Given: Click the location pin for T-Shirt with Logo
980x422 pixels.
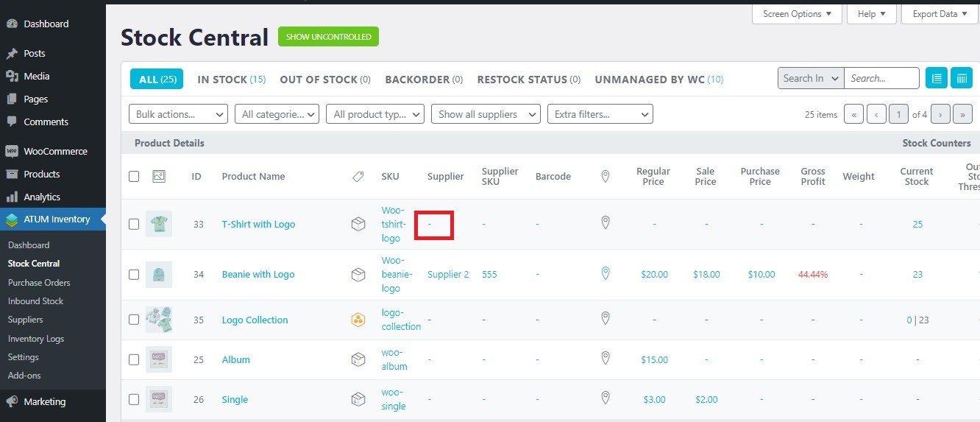Looking at the screenshot, I should pyautogui.click(x=606, y=222).
